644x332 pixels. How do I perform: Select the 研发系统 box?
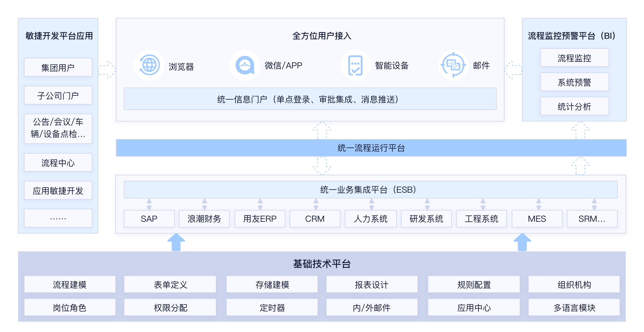point(426,219)
